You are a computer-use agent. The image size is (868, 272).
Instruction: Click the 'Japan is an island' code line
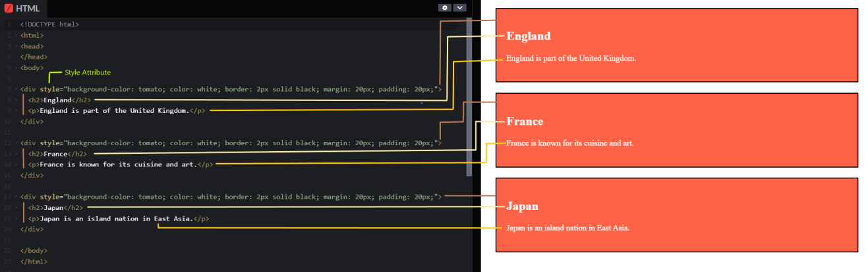(119, 219)
